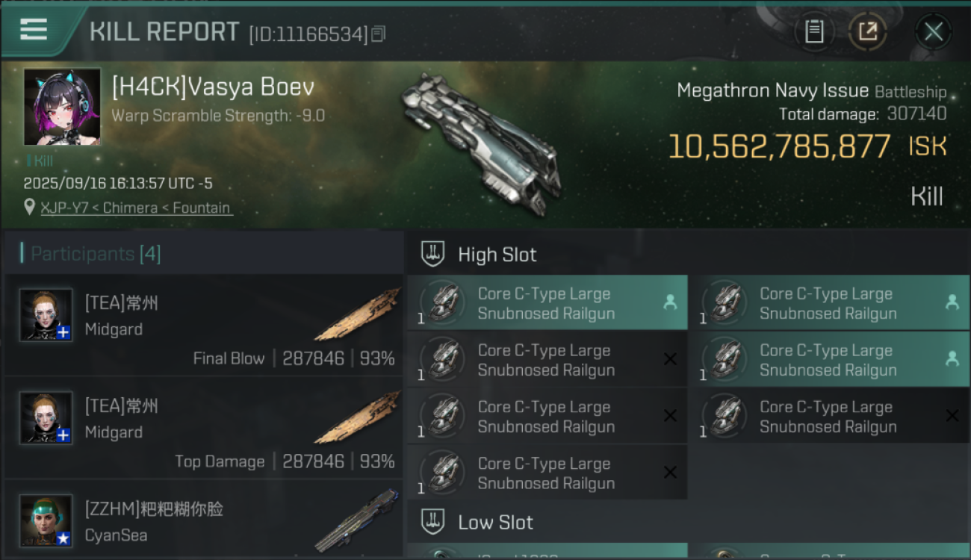Screen dimensions: 971x560
Task: Copy the kill report ID
Action: point(379,34)
